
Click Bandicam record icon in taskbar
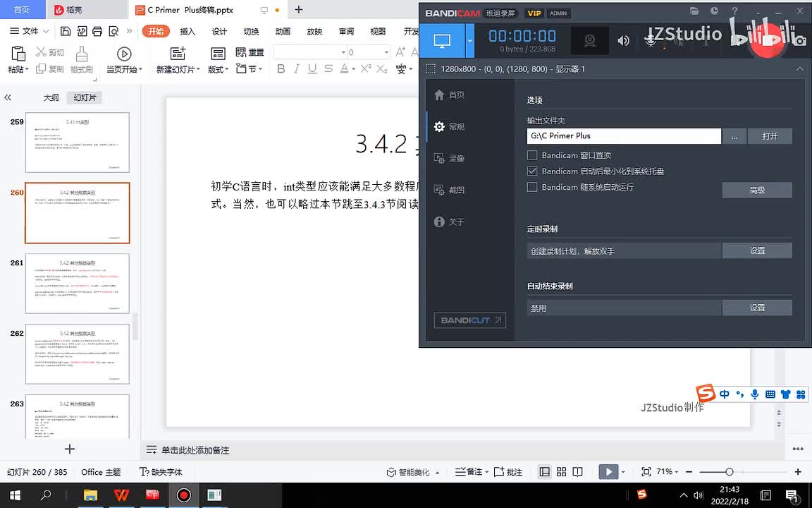(x=183, y=495)
